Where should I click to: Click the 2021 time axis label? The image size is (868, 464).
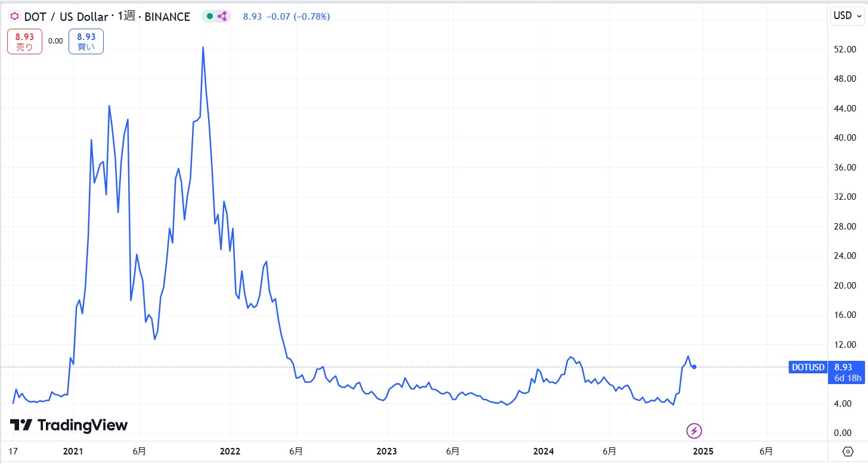point(72,451)
